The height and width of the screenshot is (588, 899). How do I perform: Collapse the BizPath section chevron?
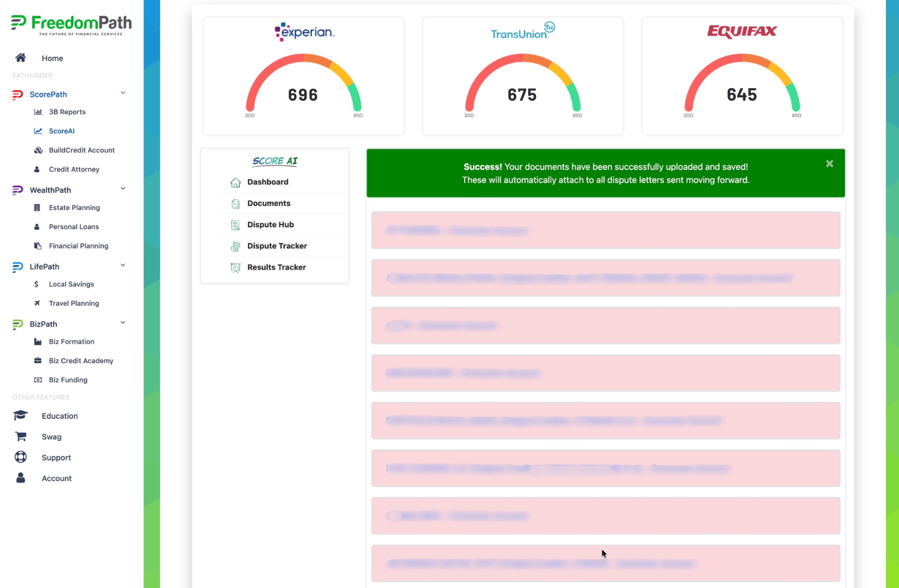pyautogui.click(x=123, y=323)
